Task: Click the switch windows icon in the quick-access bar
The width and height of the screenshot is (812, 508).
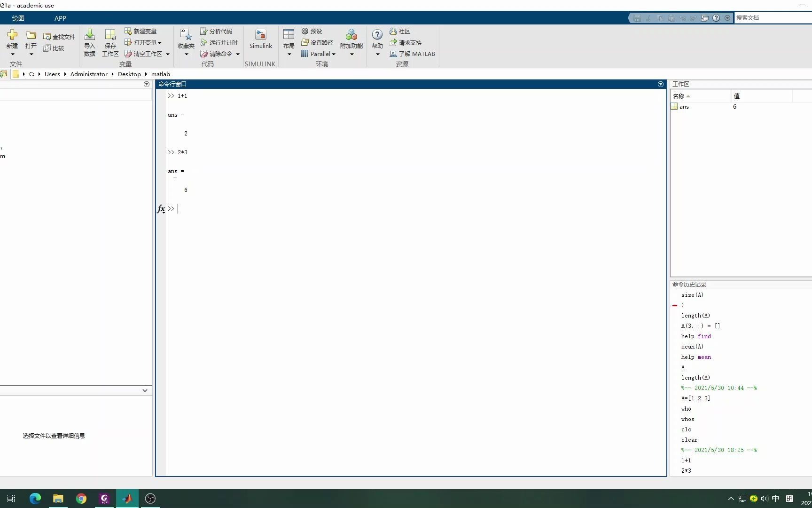Action: coord(705,18)
